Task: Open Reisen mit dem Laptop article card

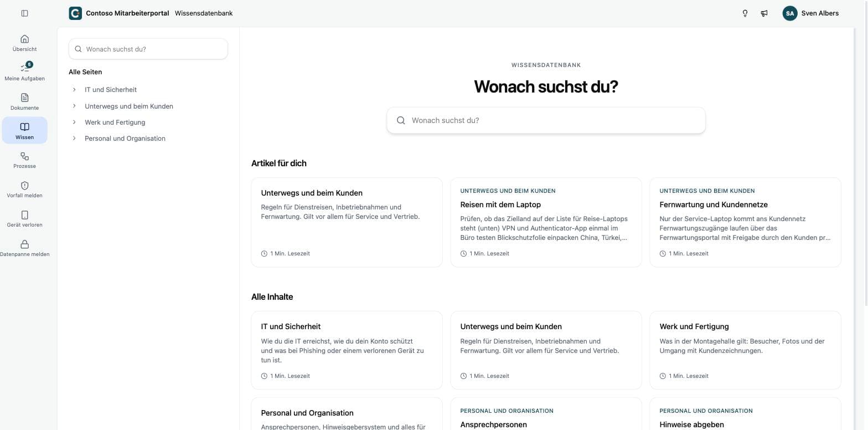Action: (x=546, y=222)
